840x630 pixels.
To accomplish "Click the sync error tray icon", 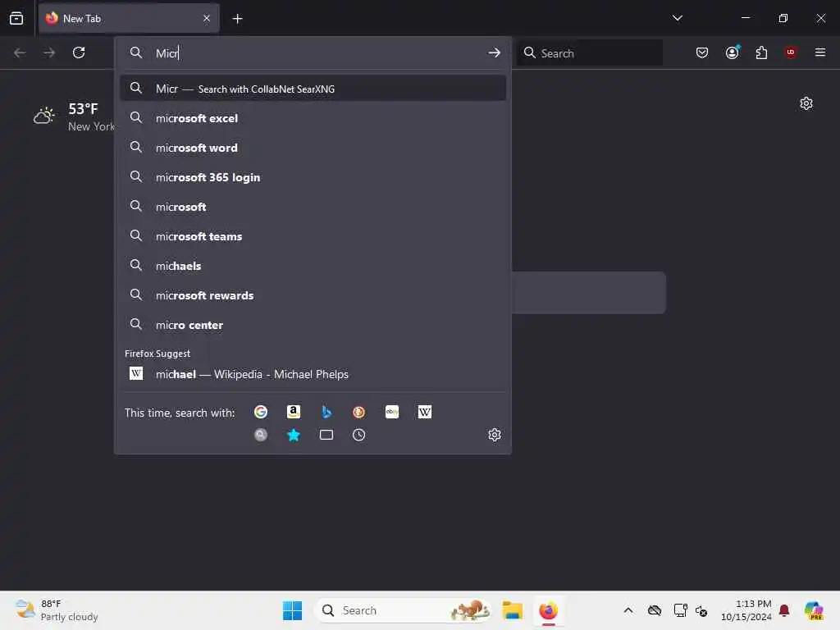I will tap(701, 610).
